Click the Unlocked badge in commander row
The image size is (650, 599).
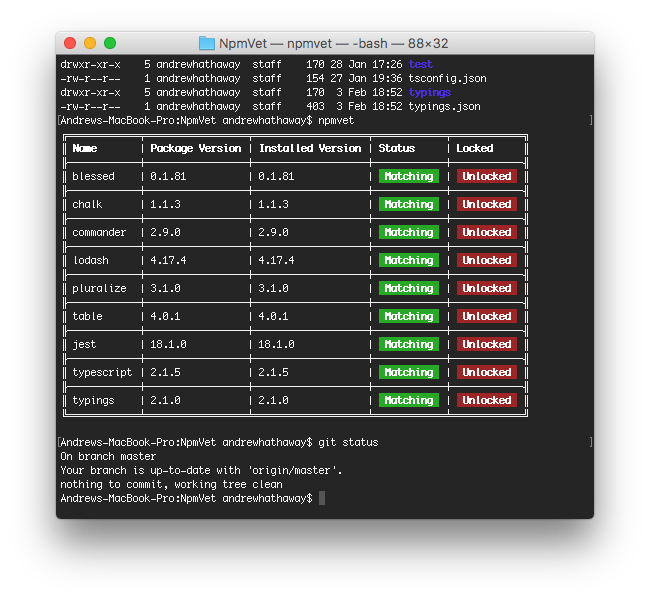pyautogui.click(x=487, y=232)
